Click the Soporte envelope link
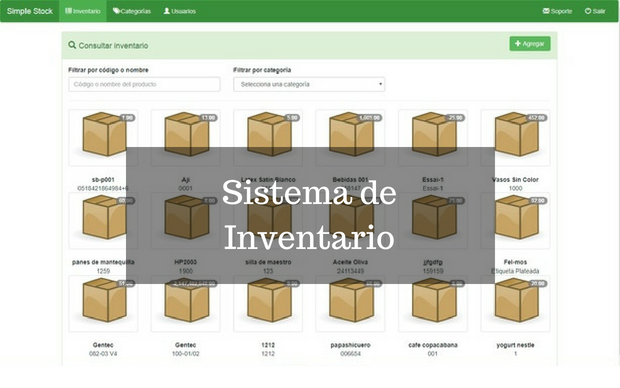 click(x=558, y=11)
